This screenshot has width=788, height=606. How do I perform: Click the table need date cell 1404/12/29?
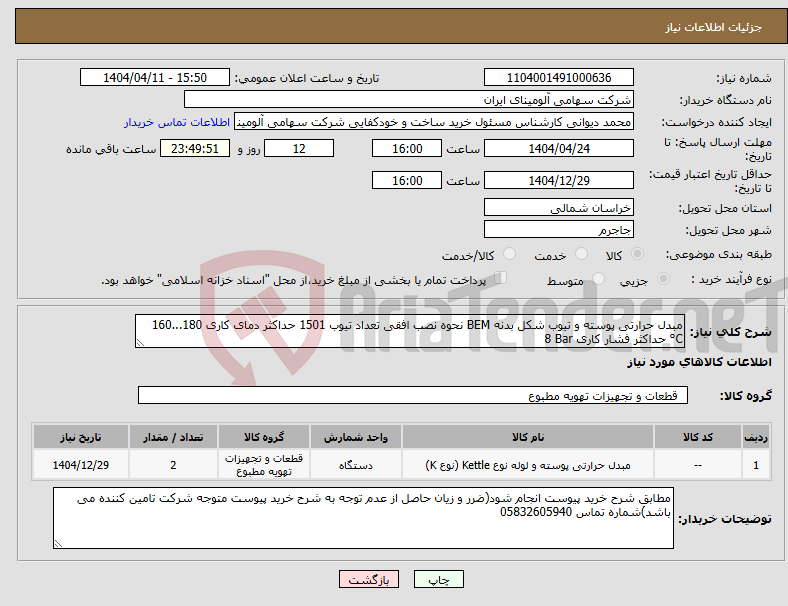(80, 465)
